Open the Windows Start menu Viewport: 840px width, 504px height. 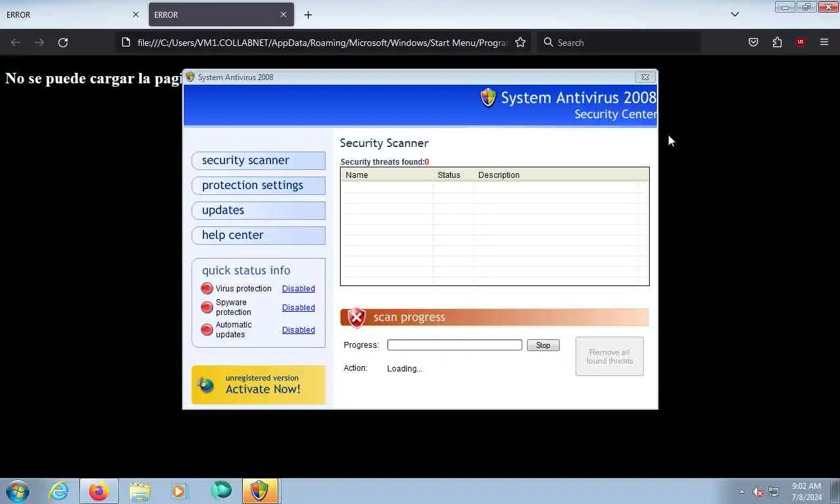17,491
